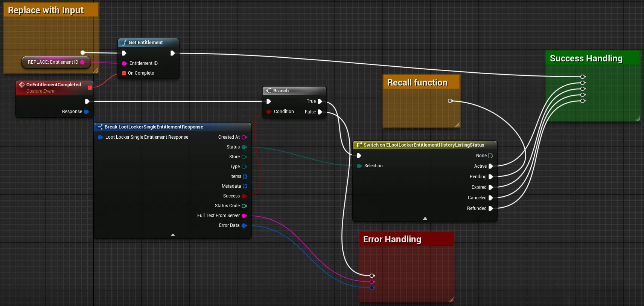Image resolution: width=644 pixels, height=306 pixels.
Task: Select the Branch Condition pin
Action: tap(269, 112)
